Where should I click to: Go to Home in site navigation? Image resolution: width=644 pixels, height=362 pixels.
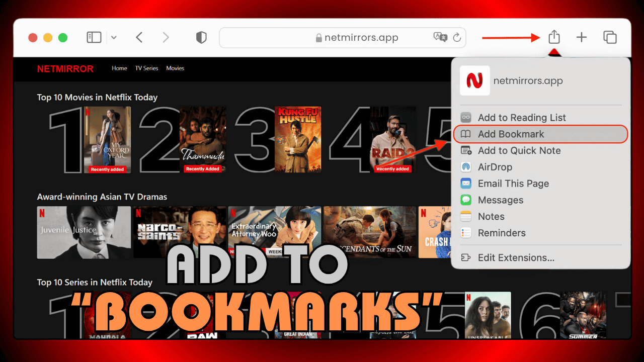pyautogui.click(x=119, y=68)
